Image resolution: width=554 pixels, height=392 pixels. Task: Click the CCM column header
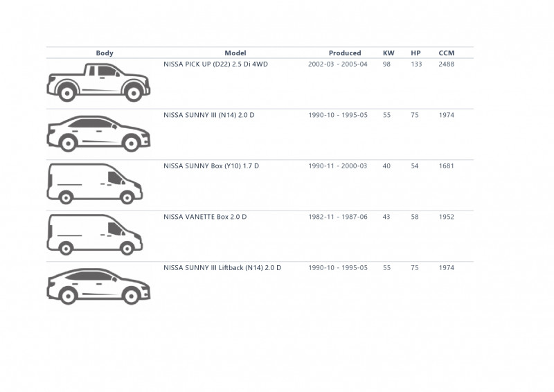447,53
